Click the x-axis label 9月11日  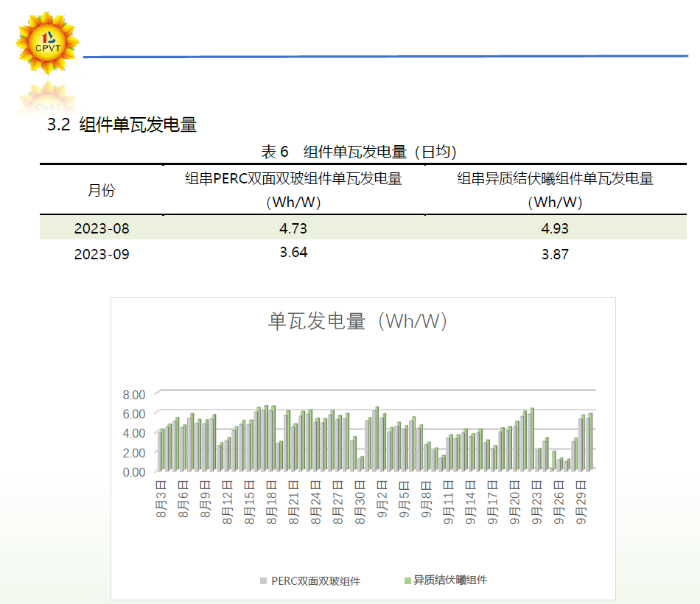(448, 502)
